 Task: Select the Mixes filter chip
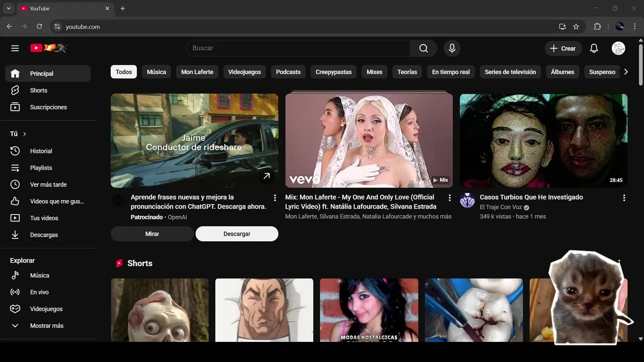[x=374, y=72]
